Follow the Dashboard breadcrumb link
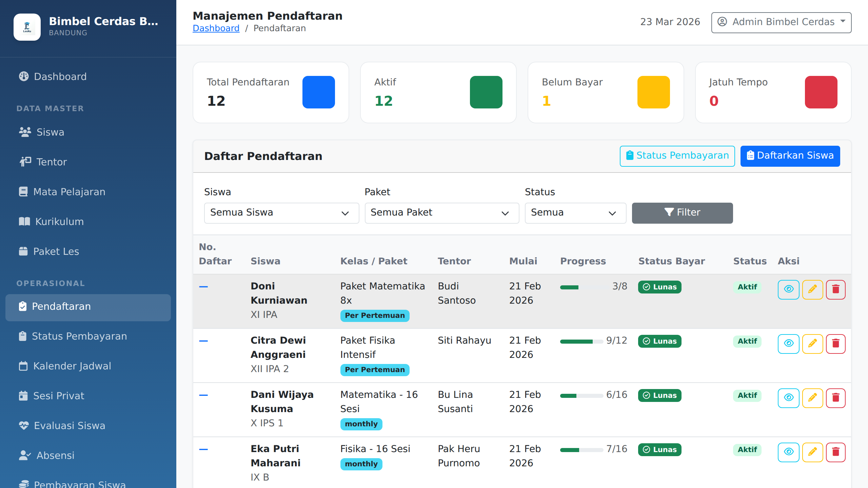This screenshot has height=488, width=868. click(x=216, y=28)
